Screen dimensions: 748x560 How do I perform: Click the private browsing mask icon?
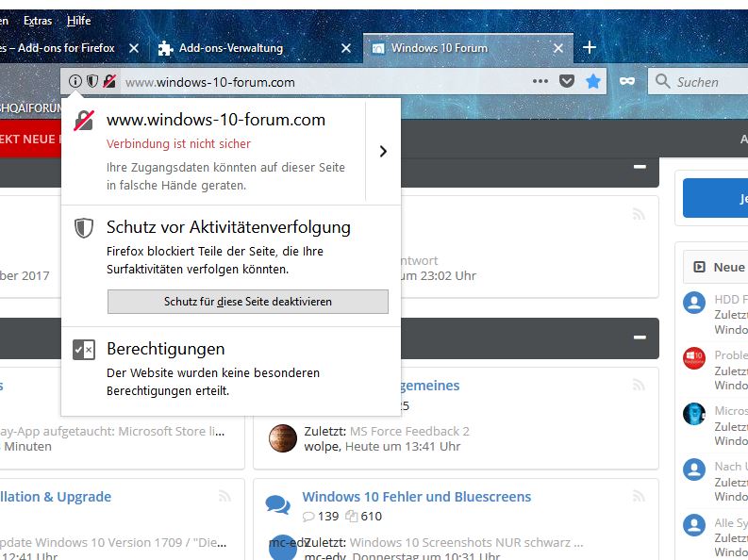627,81
